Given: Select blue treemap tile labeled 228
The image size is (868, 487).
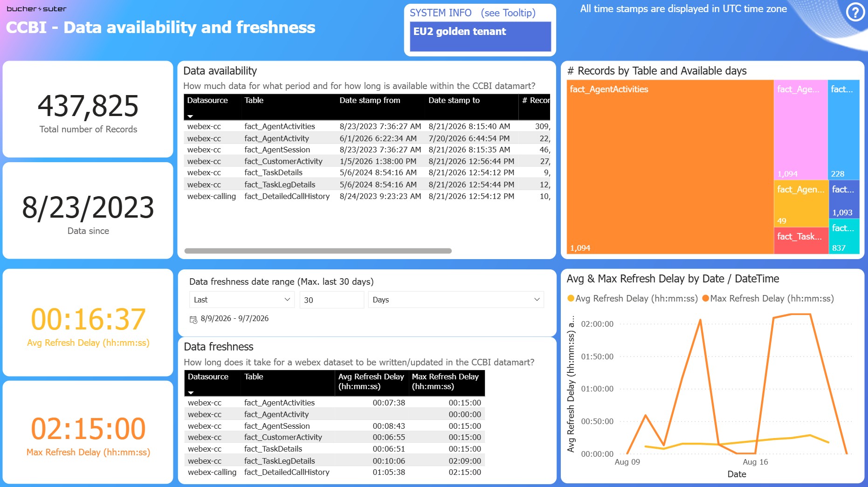Looking at the screenshot, I should 843,130.
